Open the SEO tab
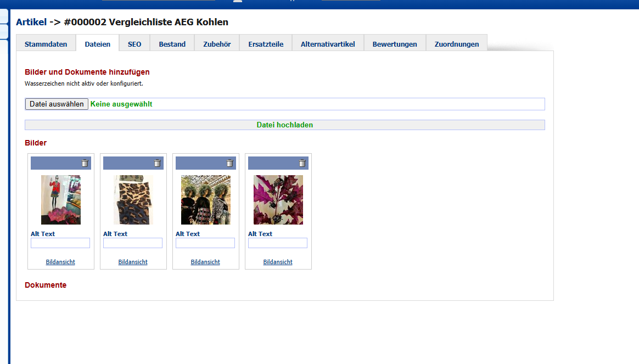Screen dimensions: 639x364 134,44
